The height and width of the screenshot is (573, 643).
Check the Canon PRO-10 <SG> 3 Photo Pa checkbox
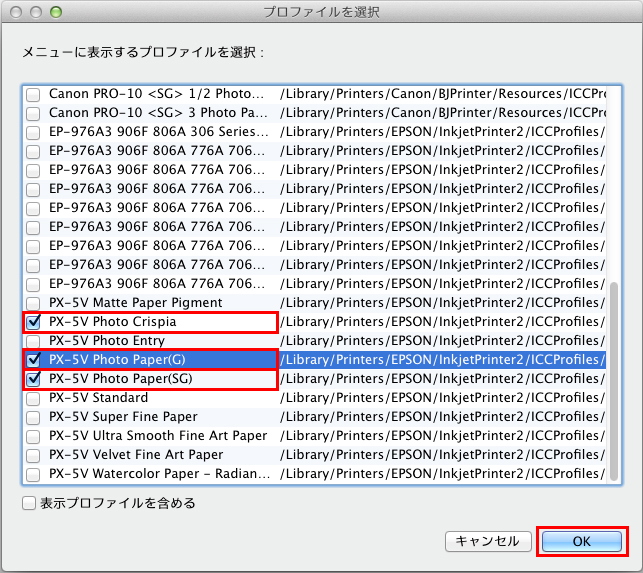tap(33, 114)
